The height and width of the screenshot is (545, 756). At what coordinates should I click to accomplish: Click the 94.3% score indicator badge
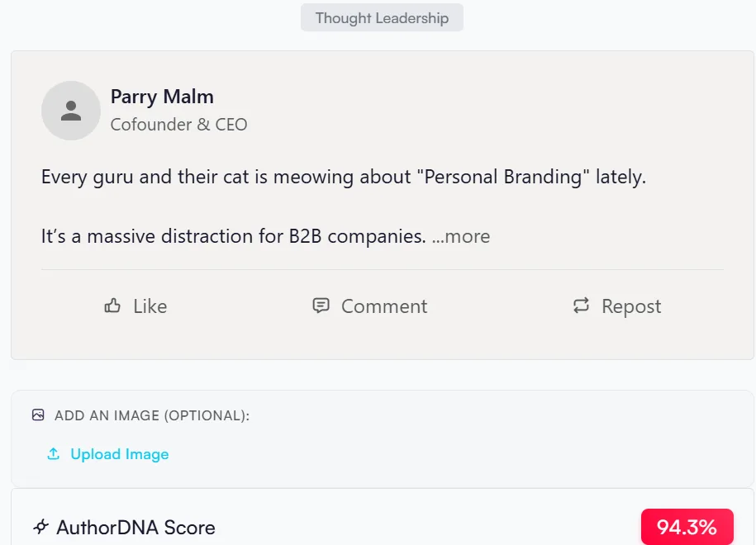pos(687,526)
